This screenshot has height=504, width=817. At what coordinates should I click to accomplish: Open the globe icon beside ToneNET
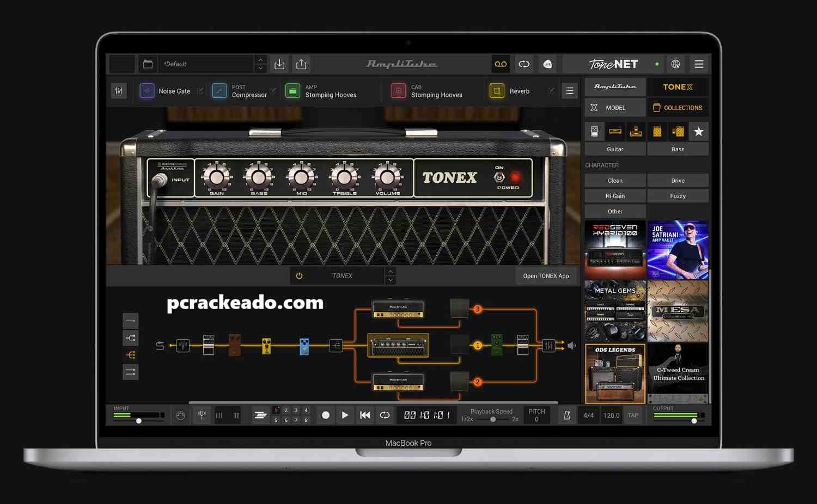(675, 64)
